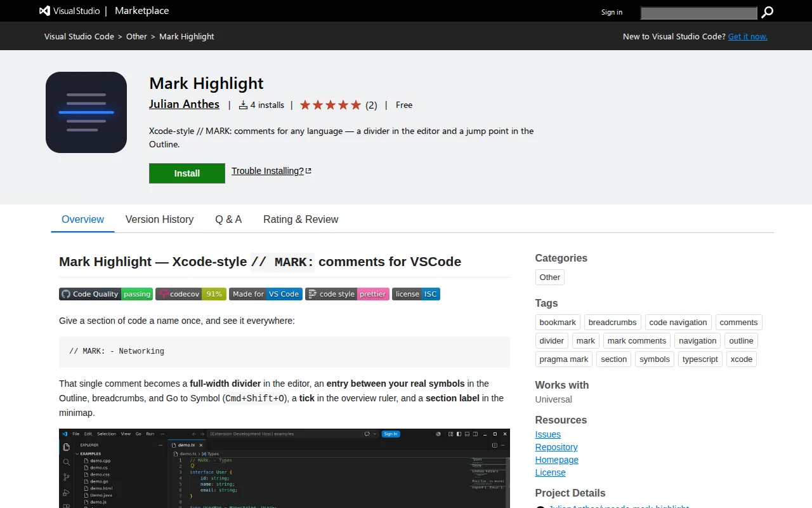Click the green Install button
The image size is (812, 508).
pyautogui.click(x=187, y=173)
